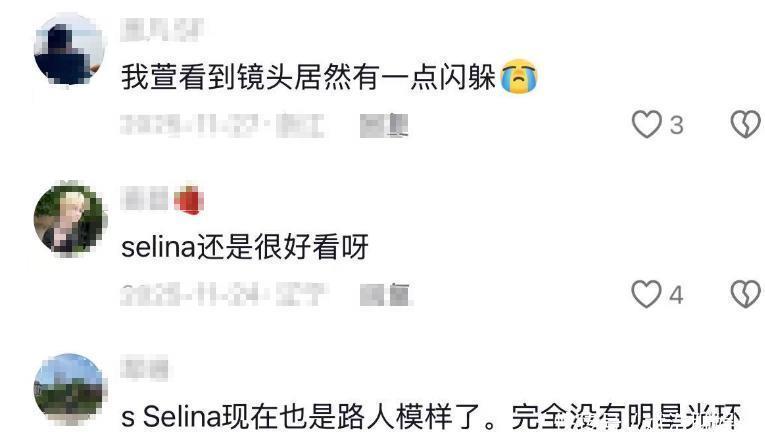Select the comment text '我萱看到镜头居然有一点闪躲'
Screen dimensions: 765x439
pyautogui.click(x=308, y=77)
